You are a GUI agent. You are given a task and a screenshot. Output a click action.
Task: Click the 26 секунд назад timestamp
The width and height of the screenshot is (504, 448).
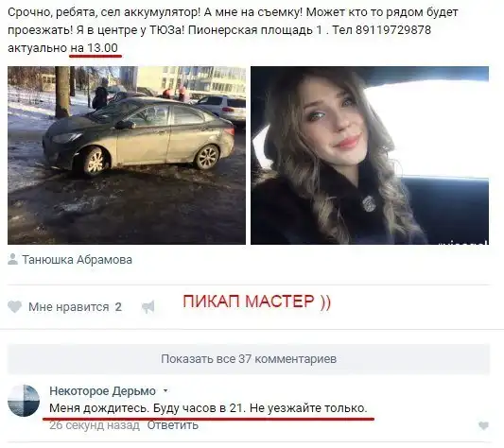click(x=95, y=425)
